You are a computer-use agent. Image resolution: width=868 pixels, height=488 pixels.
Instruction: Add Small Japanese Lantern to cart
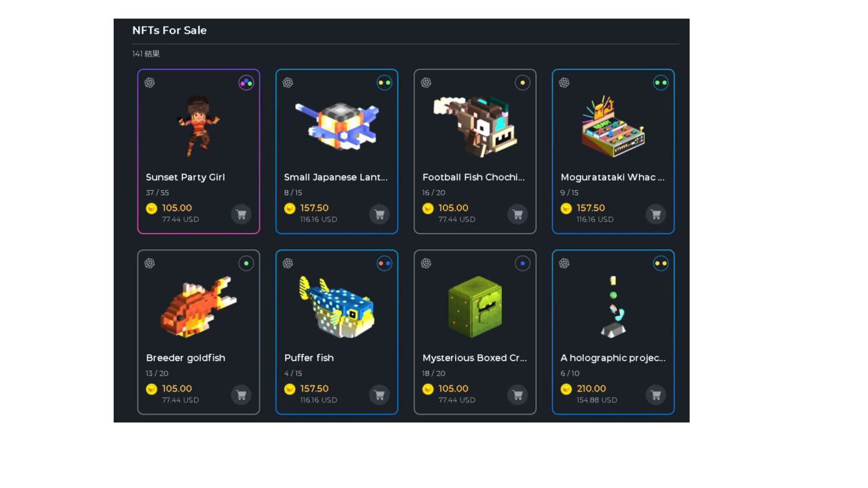380,214
